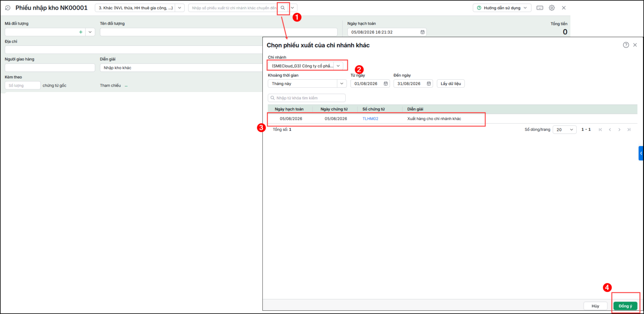The image size is (644, 314).
Task: Expand the Mã đối tượng dropdown arrow
Action: pos(90,32)
